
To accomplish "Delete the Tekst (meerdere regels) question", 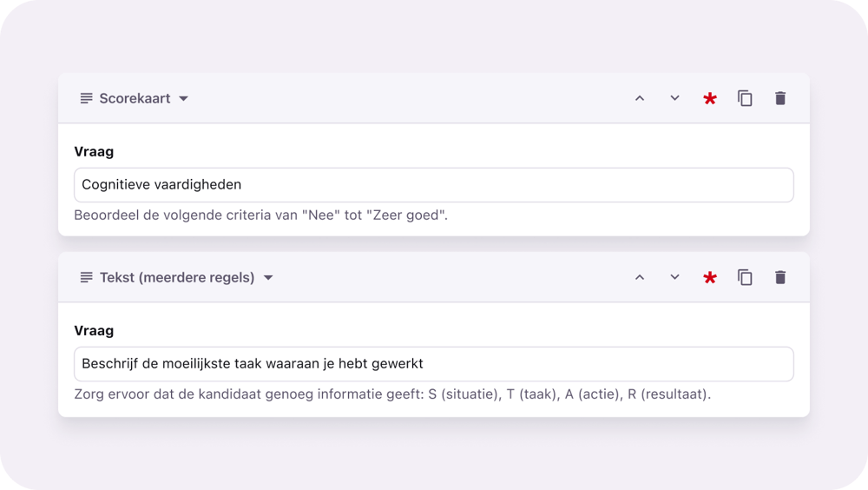I will coord(780,277).
